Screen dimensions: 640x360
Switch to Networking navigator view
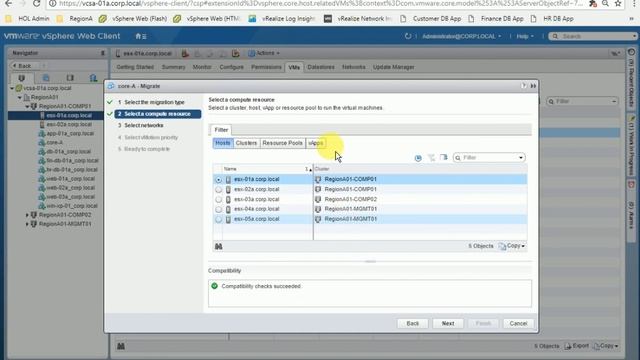[x=93, y=78]
